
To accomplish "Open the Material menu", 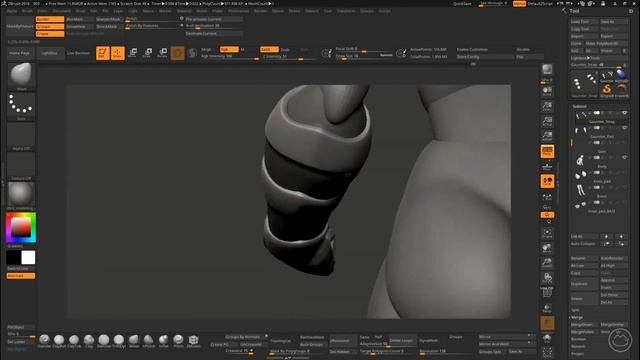I will 184,11.
